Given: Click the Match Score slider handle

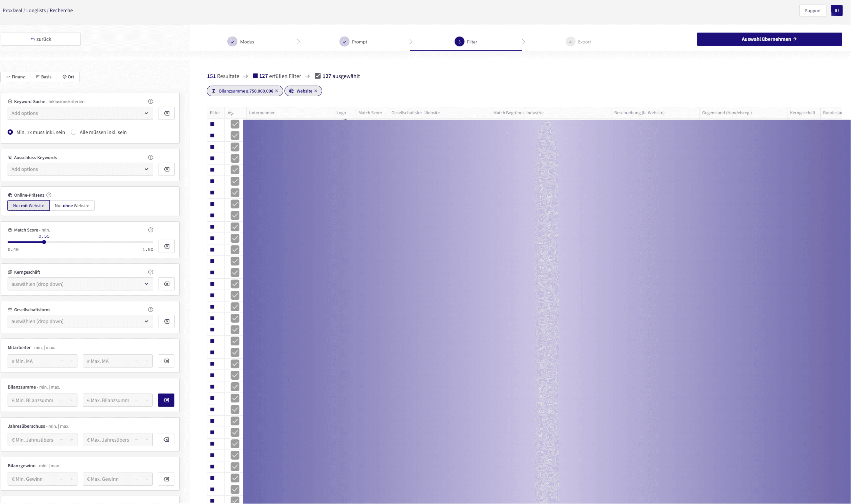Looking at the screenshot, I should point(44,242).
